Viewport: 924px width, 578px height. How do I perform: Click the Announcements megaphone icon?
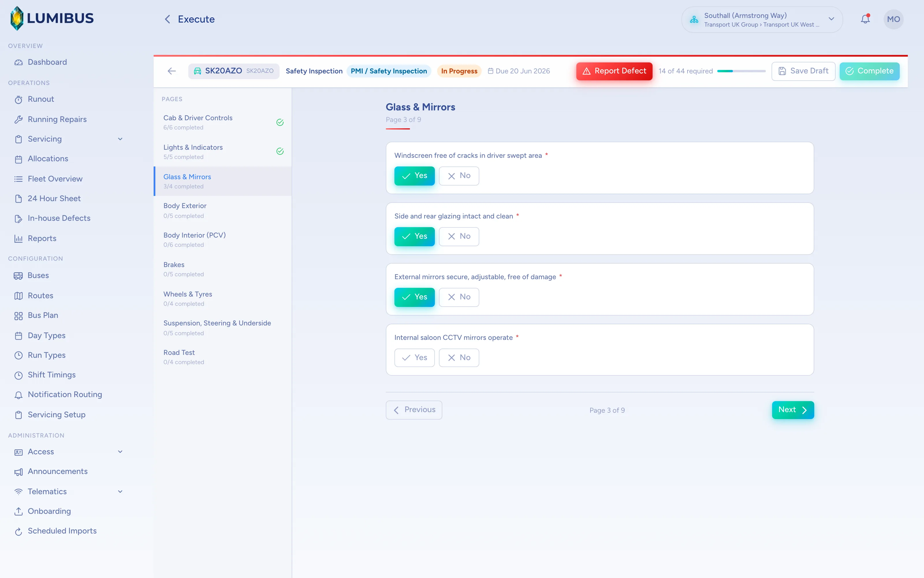tap(18, 472)
